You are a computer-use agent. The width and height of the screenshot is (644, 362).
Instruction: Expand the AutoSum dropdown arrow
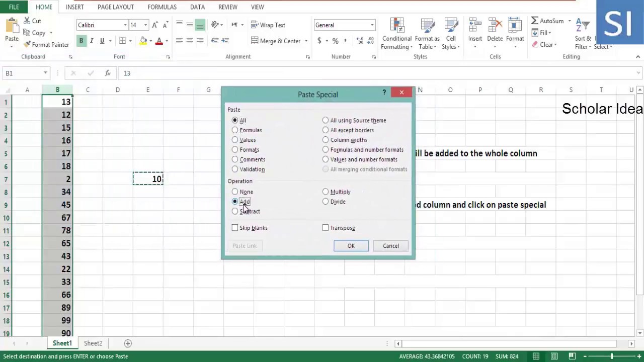tap(570, 21)
